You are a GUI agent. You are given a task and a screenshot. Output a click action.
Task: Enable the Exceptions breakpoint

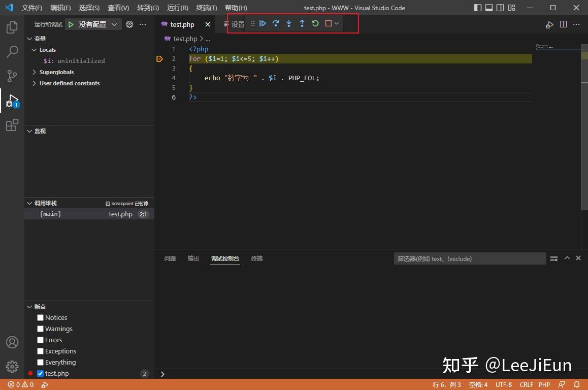[x=40, y=351]
